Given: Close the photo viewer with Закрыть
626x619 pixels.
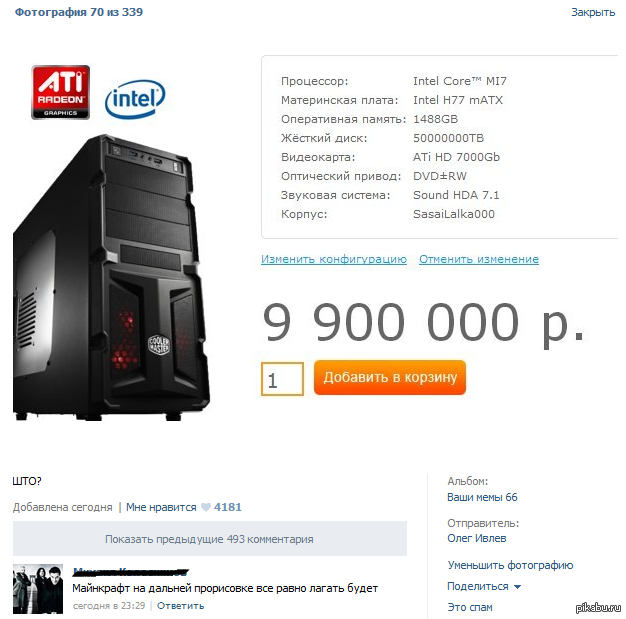Looking at the screenshot, I should click(593, 12).
